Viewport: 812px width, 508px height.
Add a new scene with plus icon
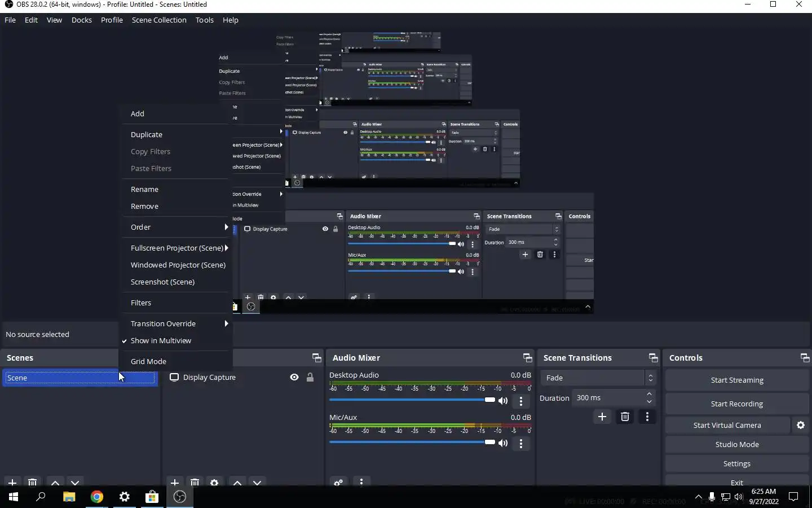pyautogui.click(x=12, y=483)
